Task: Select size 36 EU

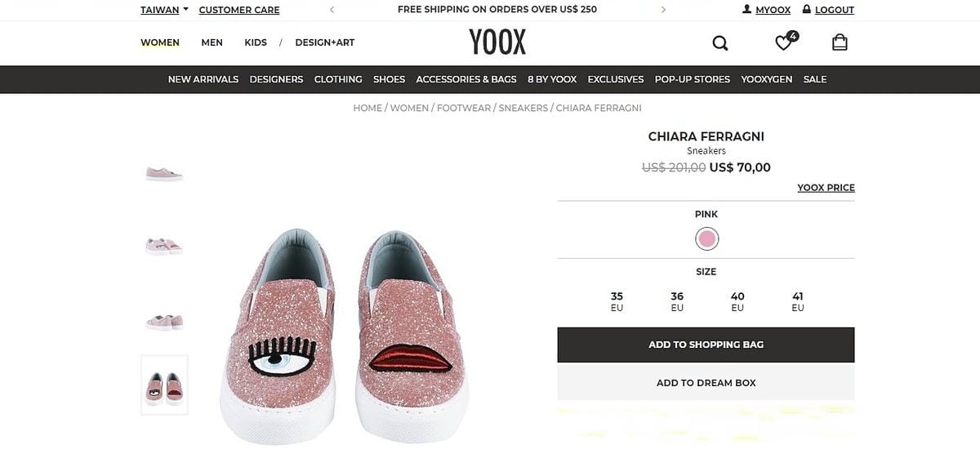Action: coord(677,301)
